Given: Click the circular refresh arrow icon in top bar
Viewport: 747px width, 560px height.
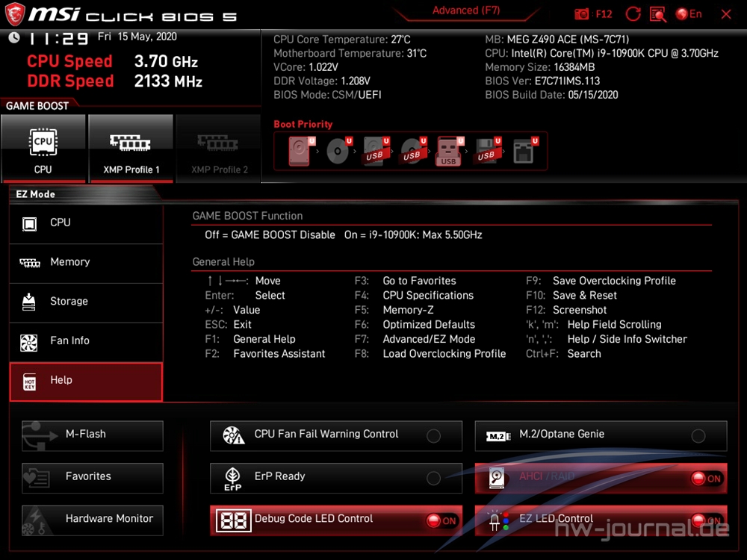Looking at the screenshot, I should tap(633, 13).
